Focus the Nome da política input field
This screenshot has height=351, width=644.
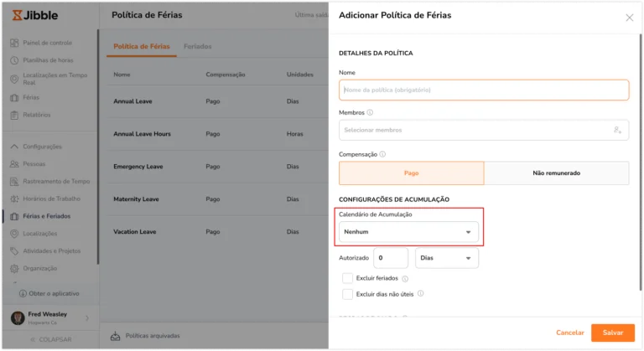[484, 90]
